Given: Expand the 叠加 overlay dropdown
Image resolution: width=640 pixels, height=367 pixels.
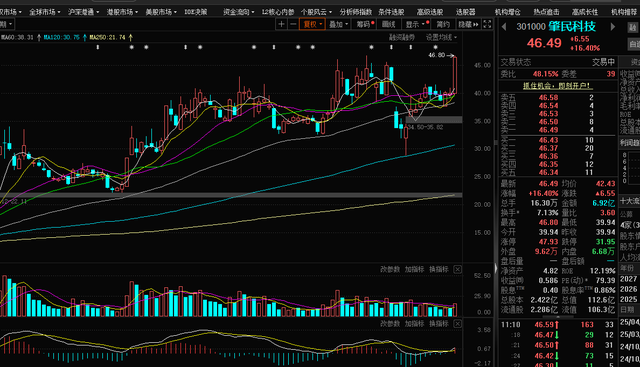Looking at the screenshot, I should pyautogui.click(x=338, y=24).
